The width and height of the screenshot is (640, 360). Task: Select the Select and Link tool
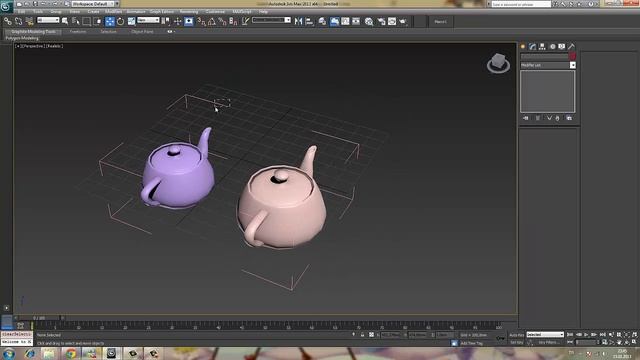click(x=8, y=21)
